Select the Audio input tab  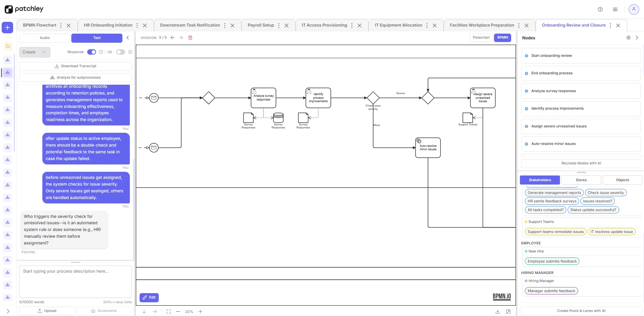(45, 38)
